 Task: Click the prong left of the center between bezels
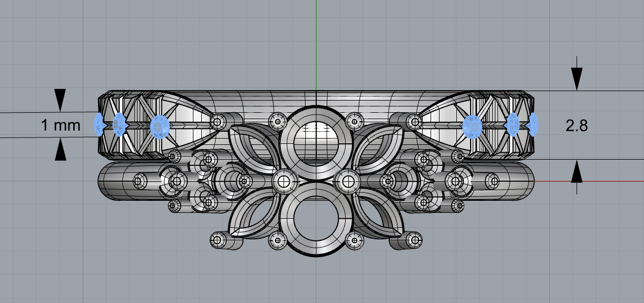click(285, 182)
